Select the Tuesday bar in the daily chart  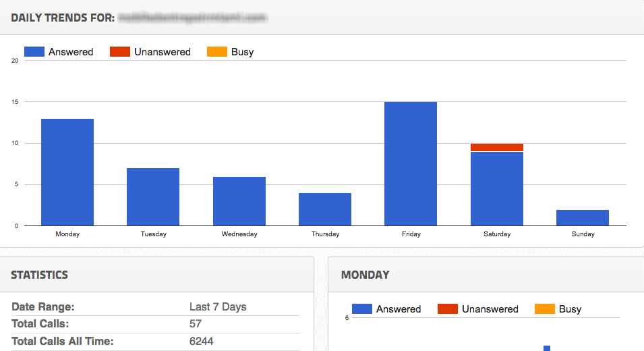[153, 196]
